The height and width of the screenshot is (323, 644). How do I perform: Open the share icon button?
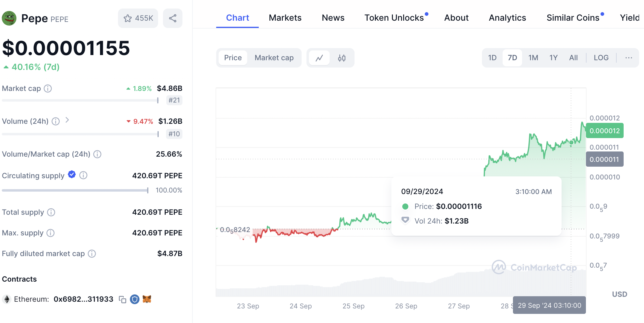point(173,18)
